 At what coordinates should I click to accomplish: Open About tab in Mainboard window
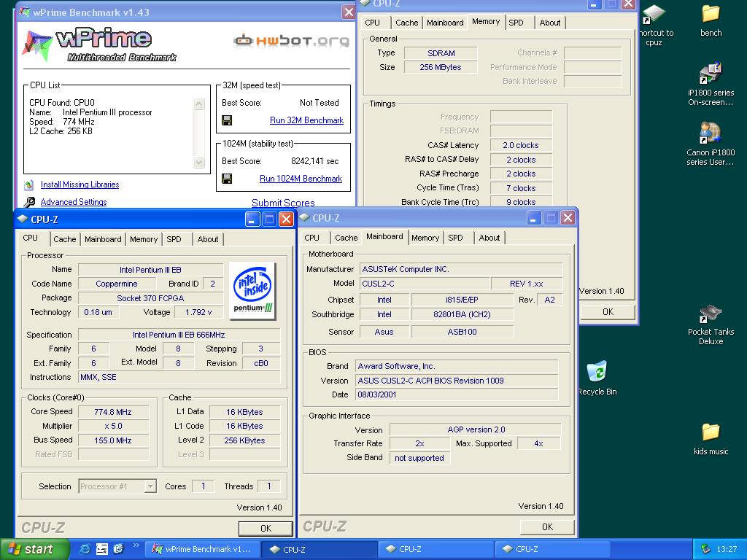pyautogui.click(x=489, y=238)
